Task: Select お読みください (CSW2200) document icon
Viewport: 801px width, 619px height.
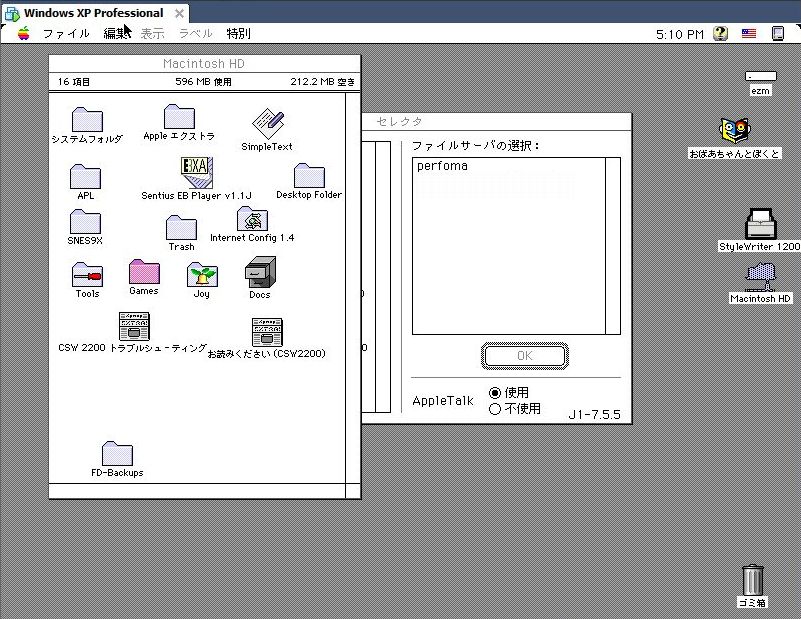Action: pyautogui.click(x=267, y=332)
